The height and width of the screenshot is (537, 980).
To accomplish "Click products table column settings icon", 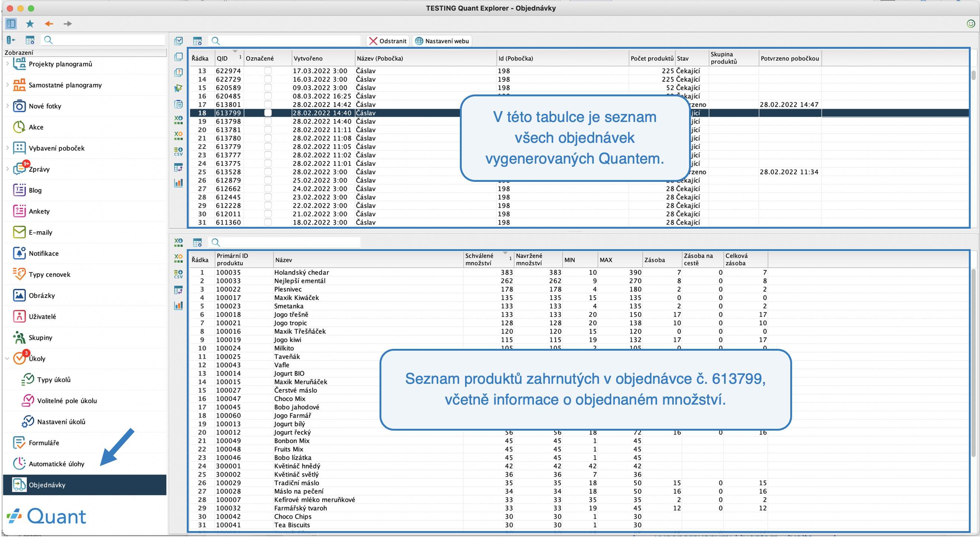I will [198, 242].
